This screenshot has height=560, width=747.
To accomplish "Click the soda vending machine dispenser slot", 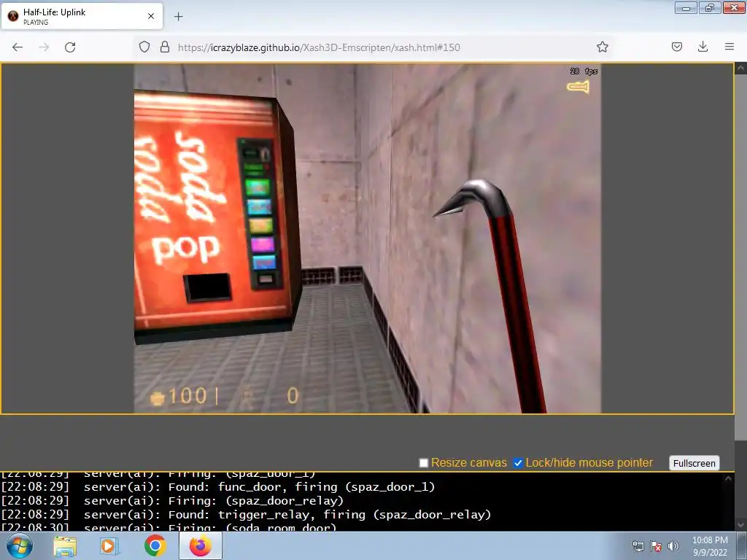I will (208, 287).
